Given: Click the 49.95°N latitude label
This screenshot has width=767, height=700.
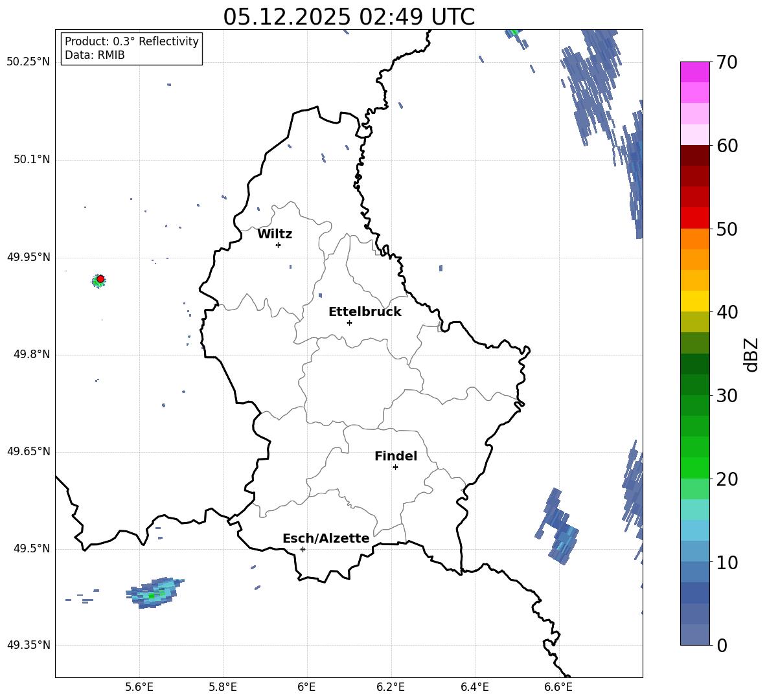Looking at the screenshot, I should (29, 257).
